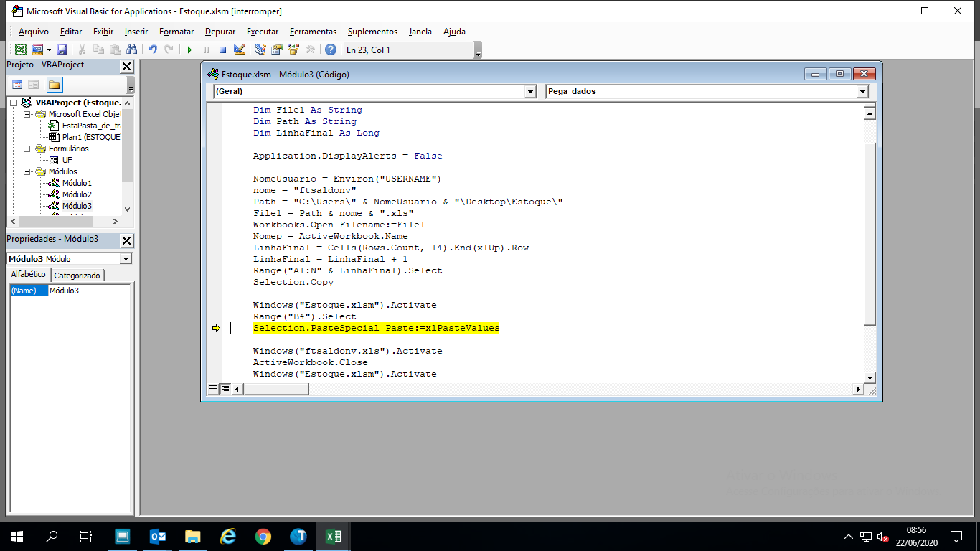Collapse the Módulos folder node
The width and height of the screenshot is (980, 551).
(x=27, y=171)
